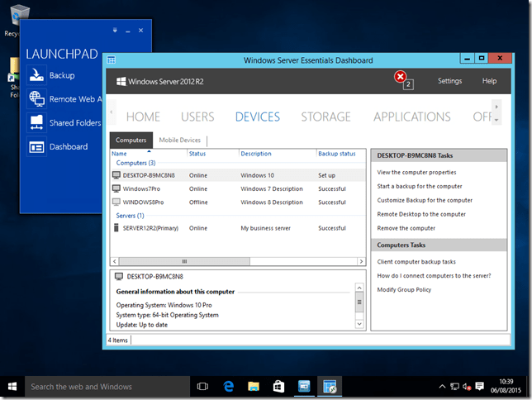Go to the USERS section
This screenshot has width=532, height=400.
(x=197, y=117)
